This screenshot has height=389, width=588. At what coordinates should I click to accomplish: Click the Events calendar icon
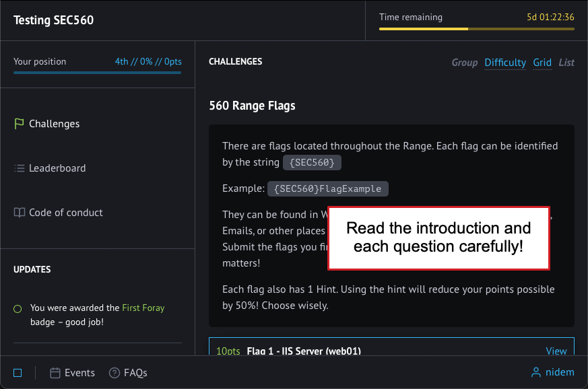(55, 373)
